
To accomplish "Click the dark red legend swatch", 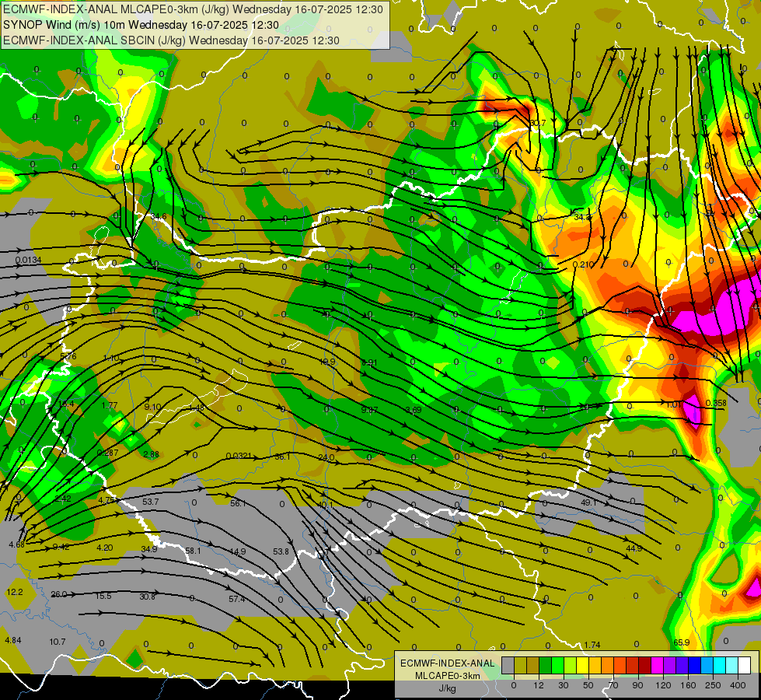I will [645, 666].
